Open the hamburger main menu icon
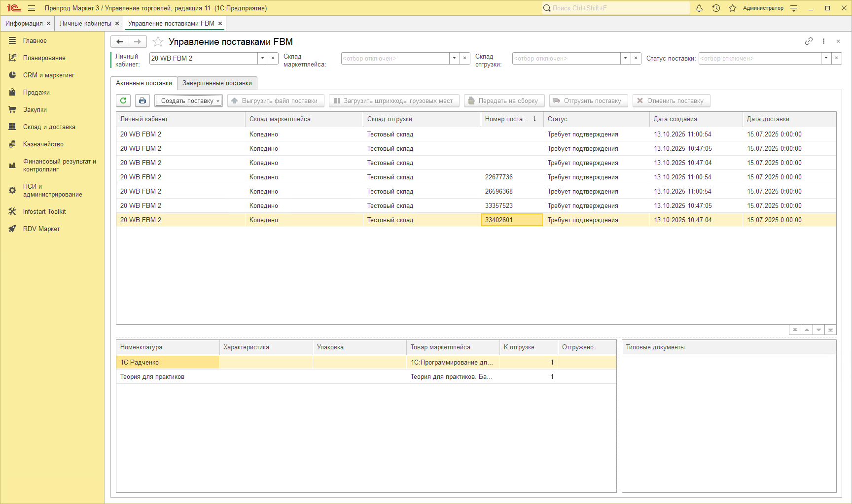 [x=32, y=8]
